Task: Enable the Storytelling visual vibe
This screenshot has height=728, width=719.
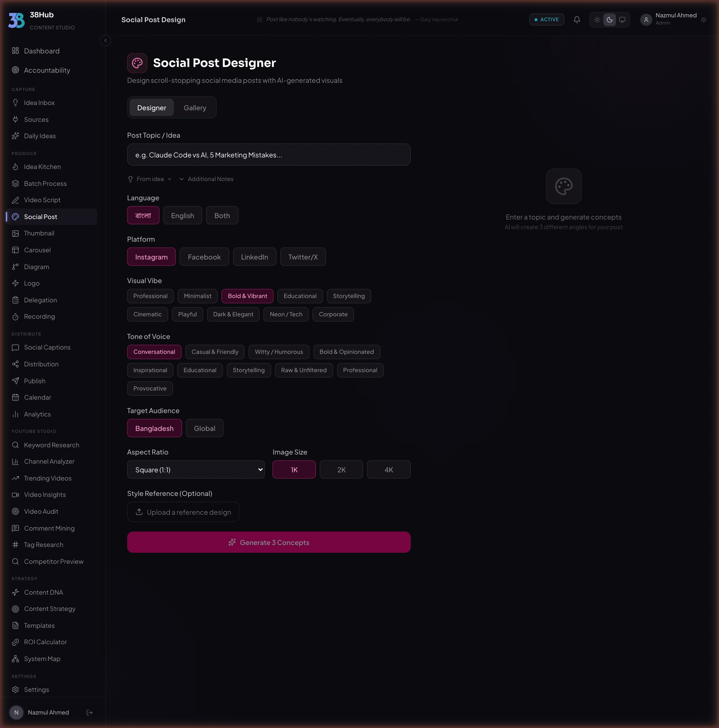Action: [349, 296]
